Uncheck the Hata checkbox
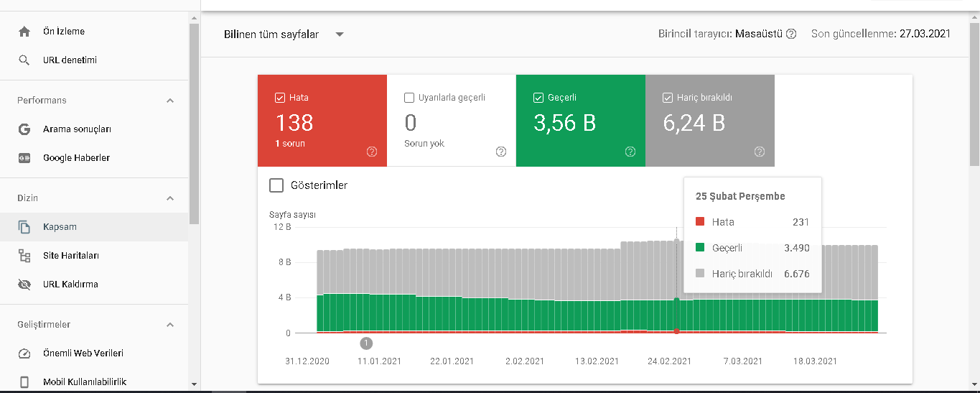This screenshot has height=393, width=980. 280,98
